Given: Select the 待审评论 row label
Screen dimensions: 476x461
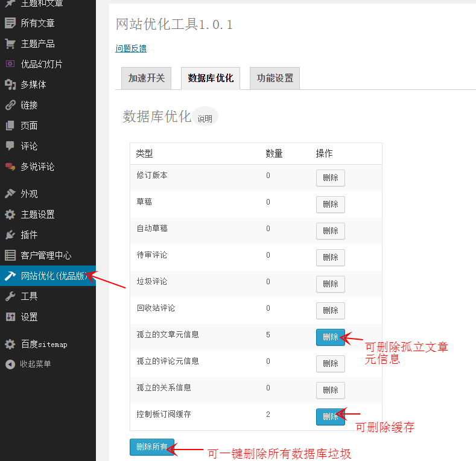Looking at the screenshot, I should (x=152, y=255).
